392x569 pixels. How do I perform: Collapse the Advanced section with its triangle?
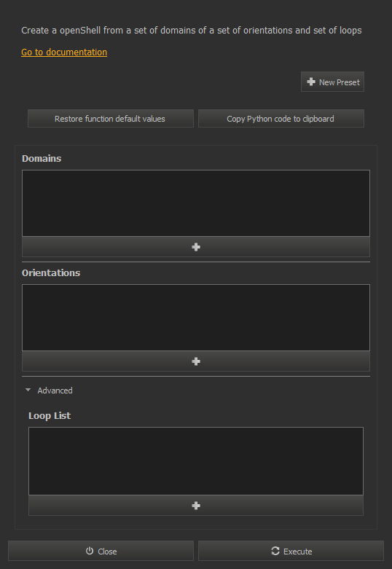click(28, 390)
